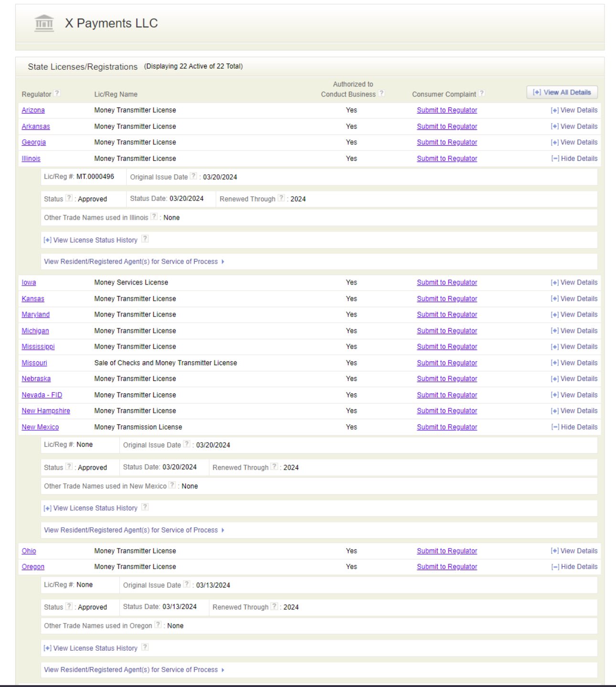Expand New Hampshire View Details

point(574,411)
